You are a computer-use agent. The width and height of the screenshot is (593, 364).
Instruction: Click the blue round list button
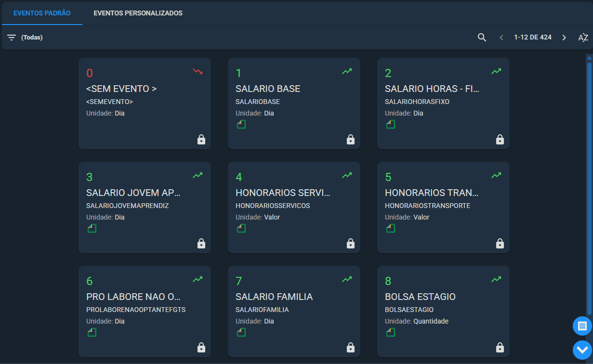coord(582,326)
